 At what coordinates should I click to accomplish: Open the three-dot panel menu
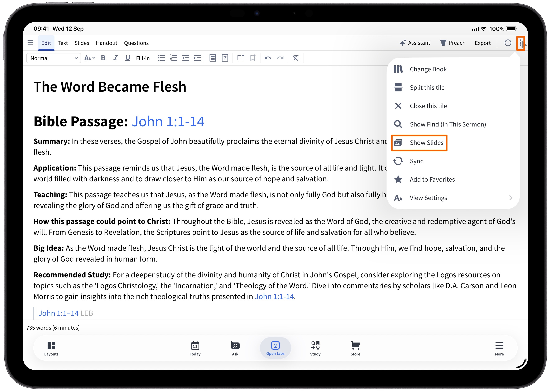(x=521, y=43)
